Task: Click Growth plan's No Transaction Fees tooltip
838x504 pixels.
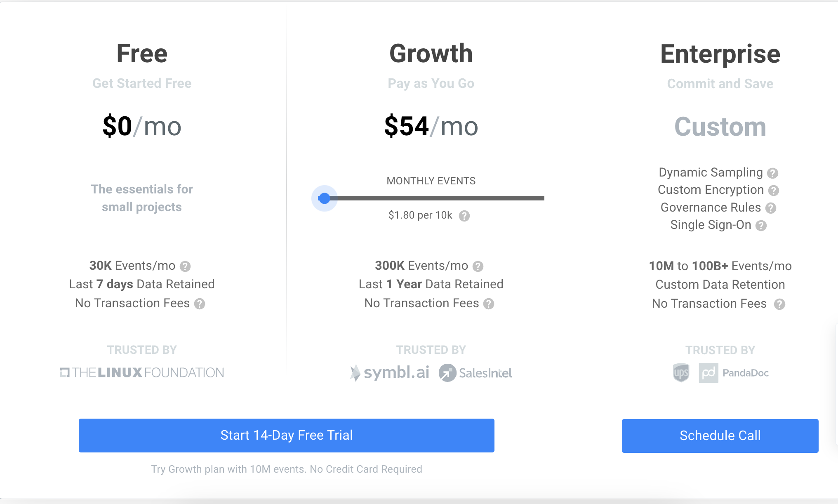Action: pos(489,304)
